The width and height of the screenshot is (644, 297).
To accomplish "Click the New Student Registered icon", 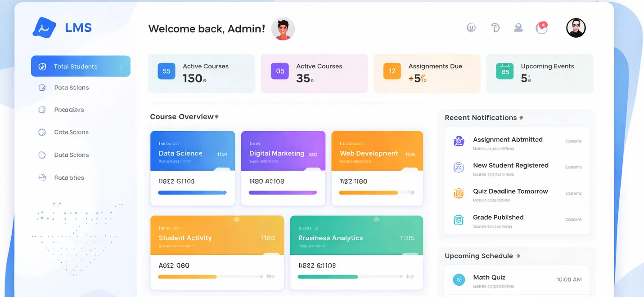I will (459, 168).
